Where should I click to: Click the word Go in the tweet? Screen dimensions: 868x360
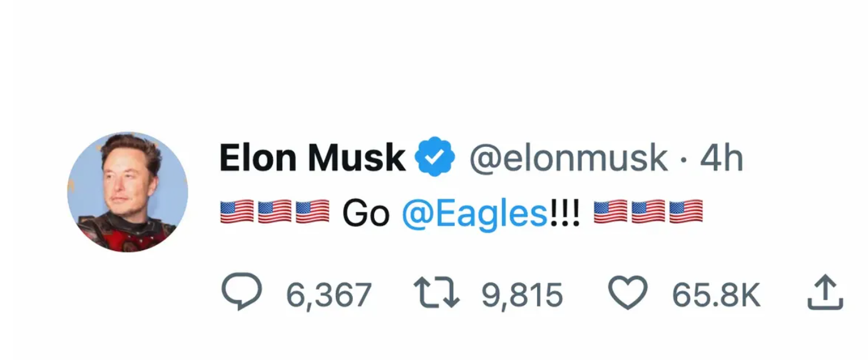(x=365, y=214)
